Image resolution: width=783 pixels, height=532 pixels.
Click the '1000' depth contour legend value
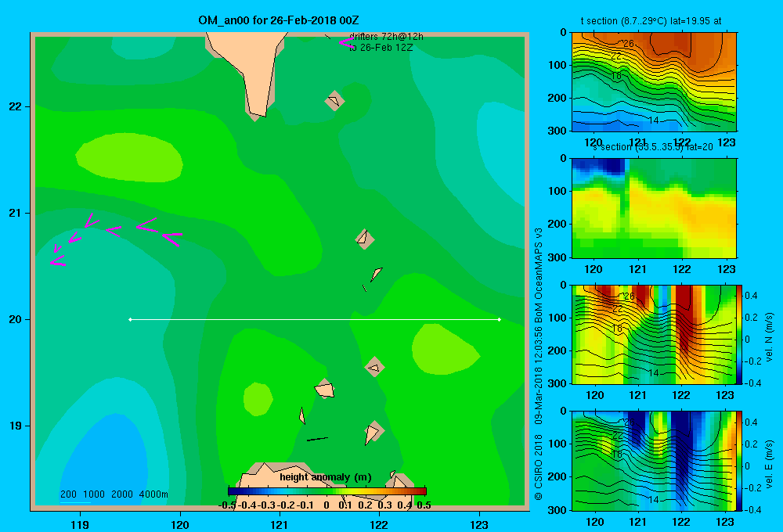[93, 494]
